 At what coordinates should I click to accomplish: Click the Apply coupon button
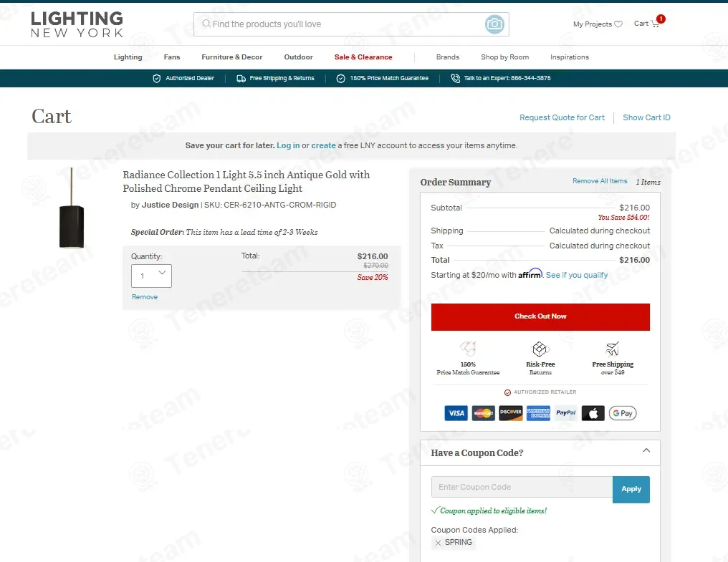tap(631, 489)
